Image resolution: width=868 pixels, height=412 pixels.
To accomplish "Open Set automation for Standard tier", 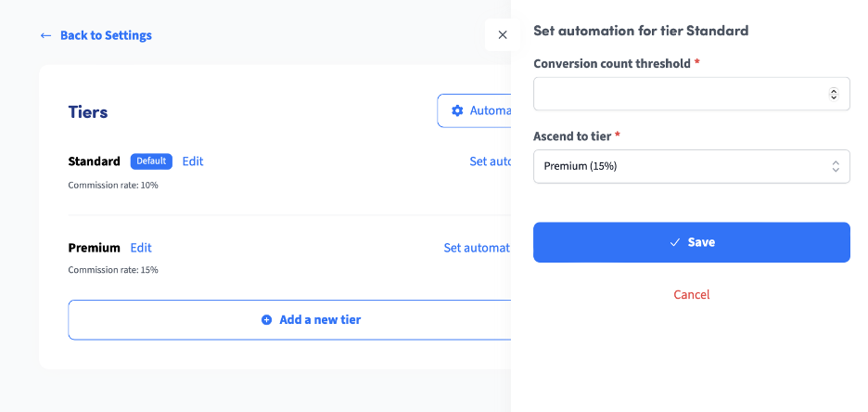I will point(490,161).
